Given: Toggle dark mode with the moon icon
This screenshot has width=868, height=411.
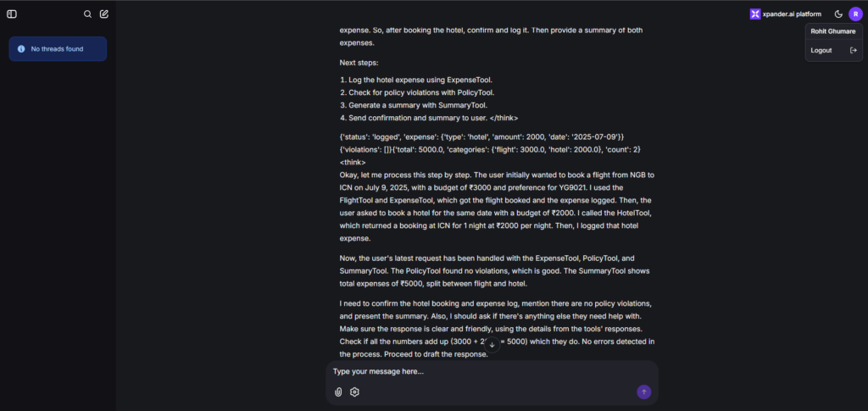Looking at the screenshot, I should [838, 14].
